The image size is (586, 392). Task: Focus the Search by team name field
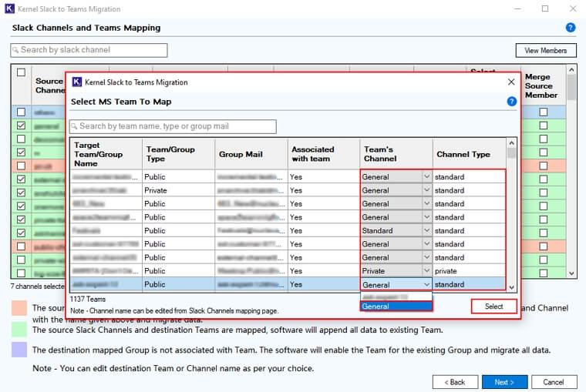173,126
